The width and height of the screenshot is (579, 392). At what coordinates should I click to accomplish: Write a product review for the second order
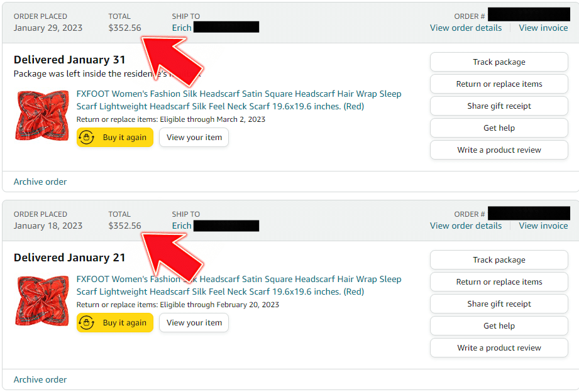[499, 347]
